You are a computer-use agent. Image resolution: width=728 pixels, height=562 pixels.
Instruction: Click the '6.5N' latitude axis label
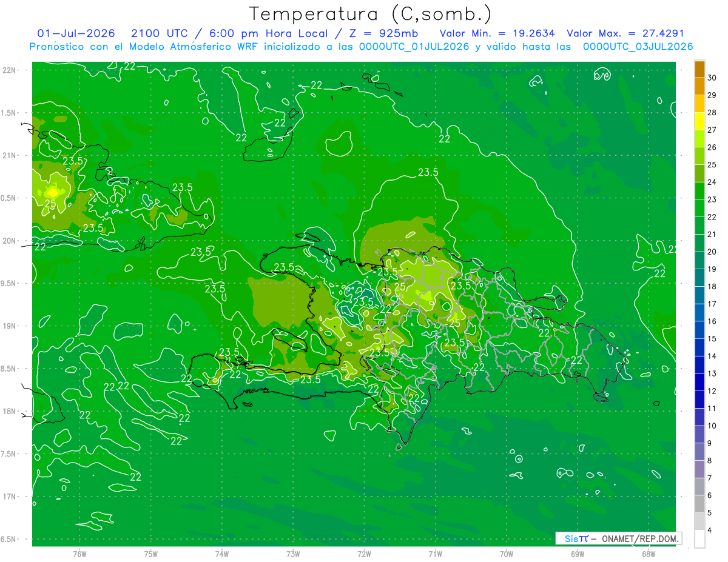[9, 539]
